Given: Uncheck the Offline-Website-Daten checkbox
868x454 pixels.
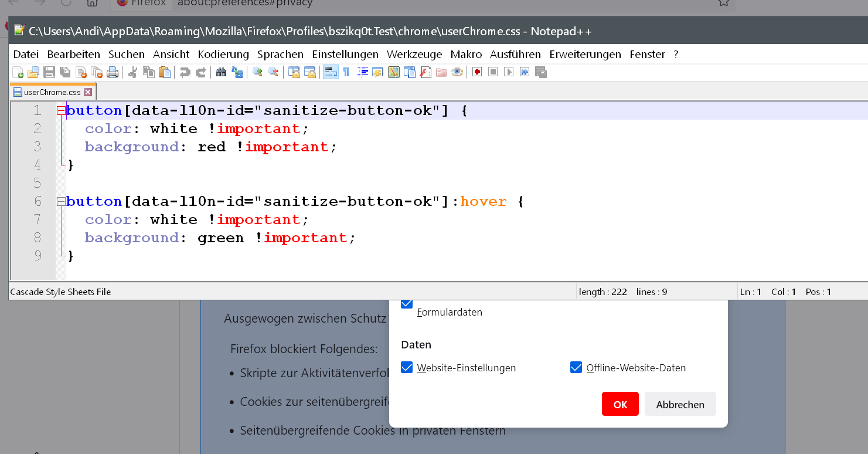Looking at the screenshot, I should tap(576, 367).
